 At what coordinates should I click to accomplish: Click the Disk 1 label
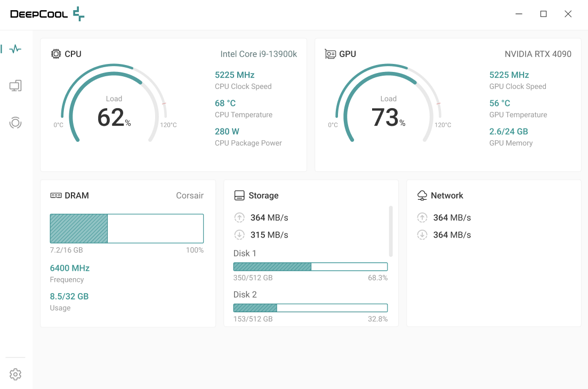(245, 253)
